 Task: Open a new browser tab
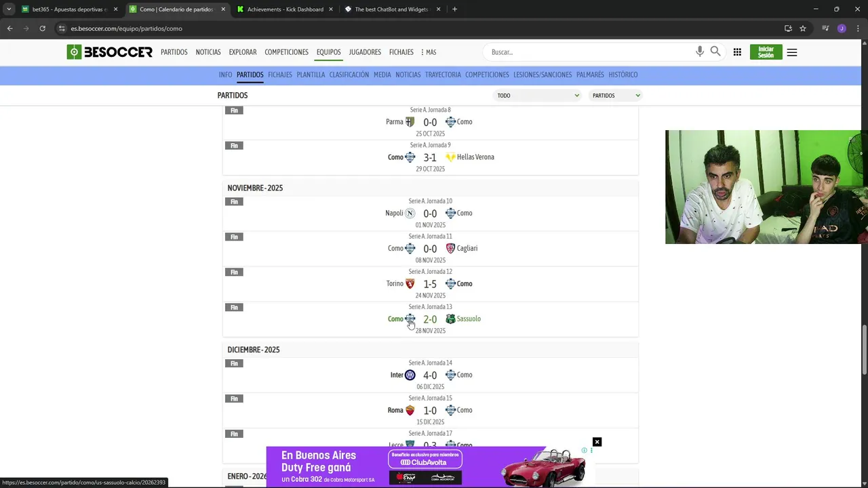click(x=454, y=9)
